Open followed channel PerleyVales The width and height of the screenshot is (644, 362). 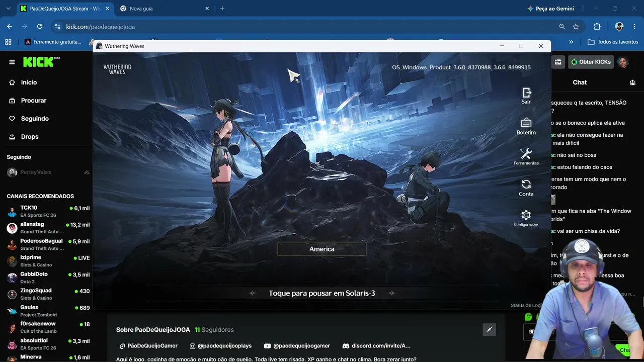[x=48, y=172]
